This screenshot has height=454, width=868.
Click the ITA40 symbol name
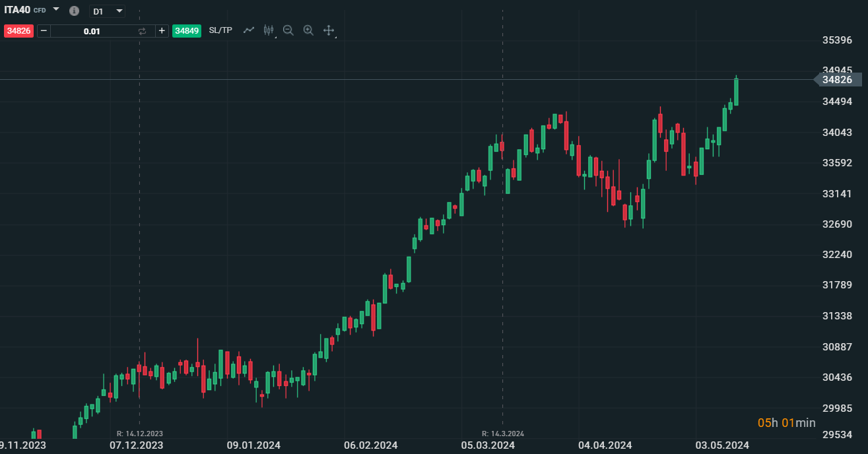pyautogui.click(x=17, y=10)
